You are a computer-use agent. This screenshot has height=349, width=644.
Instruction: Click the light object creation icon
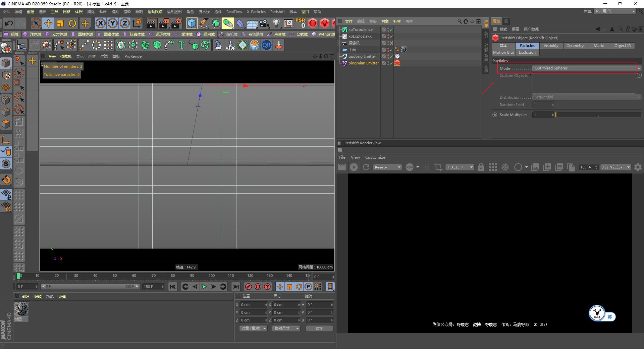coord(276,23)
